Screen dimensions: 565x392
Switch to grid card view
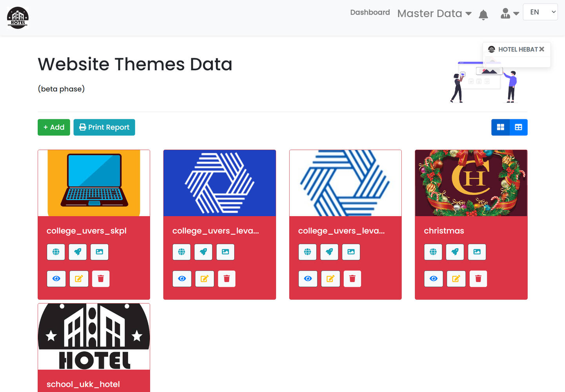[500, 127]
